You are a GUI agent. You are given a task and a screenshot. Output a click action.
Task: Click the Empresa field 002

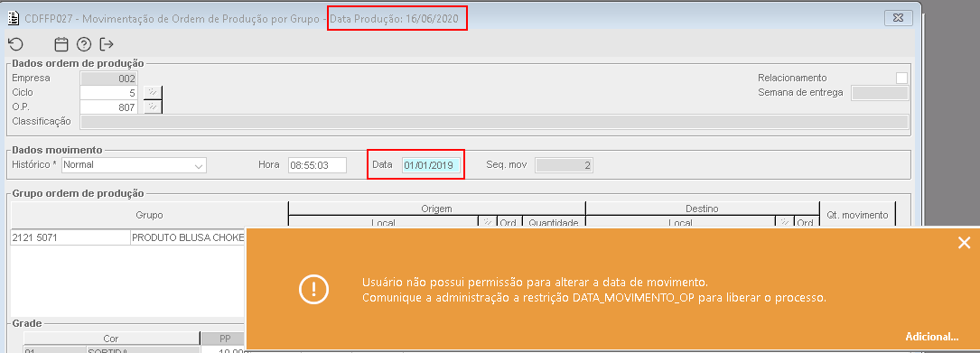(x=108, y=79)
